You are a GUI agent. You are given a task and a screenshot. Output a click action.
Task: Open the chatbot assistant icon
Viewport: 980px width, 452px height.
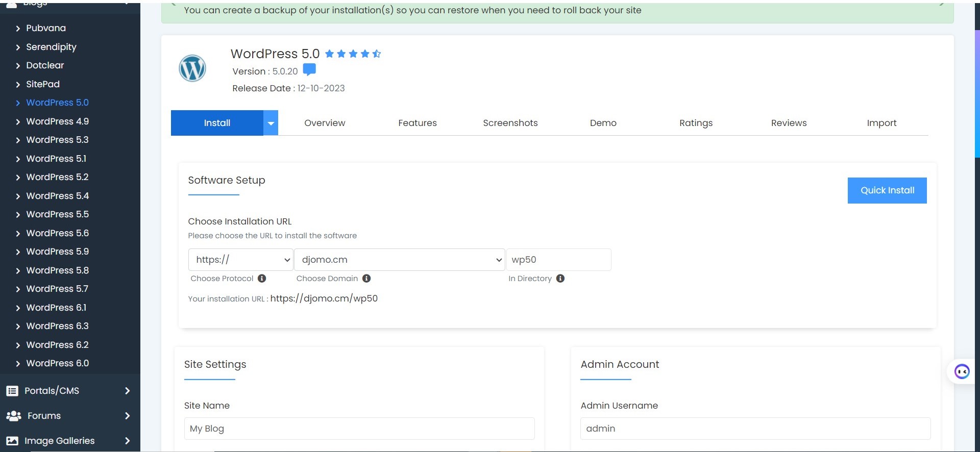click(962, 371)
